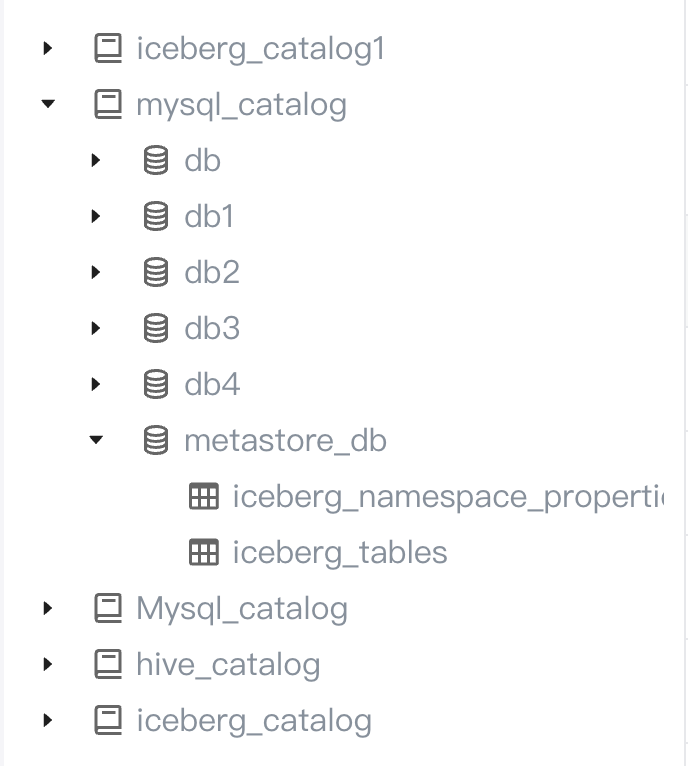Click the hive_catalog book icon

[x=108, y=664]
